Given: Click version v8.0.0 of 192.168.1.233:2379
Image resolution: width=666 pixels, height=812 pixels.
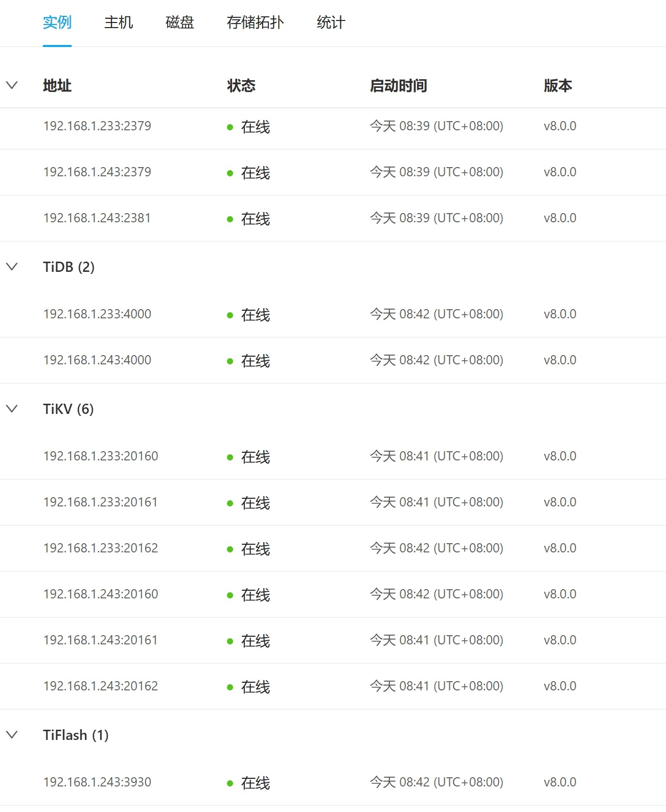Looking at the screenshot, I should (560, 126).
